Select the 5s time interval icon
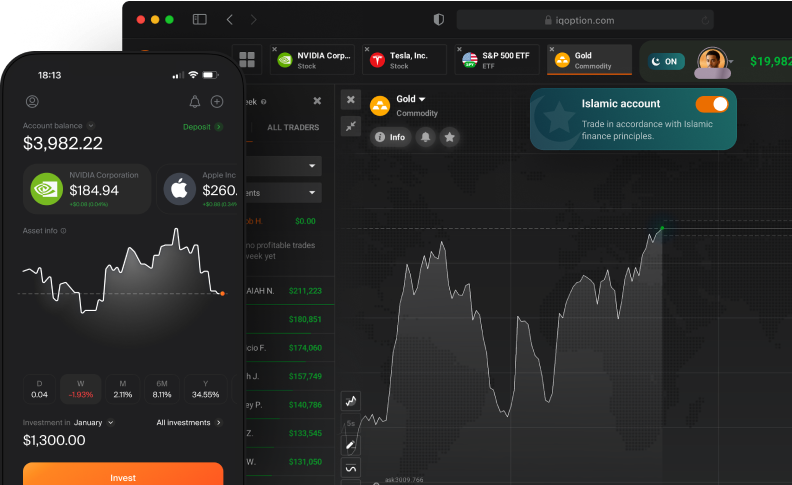 (x=351, y=423)
